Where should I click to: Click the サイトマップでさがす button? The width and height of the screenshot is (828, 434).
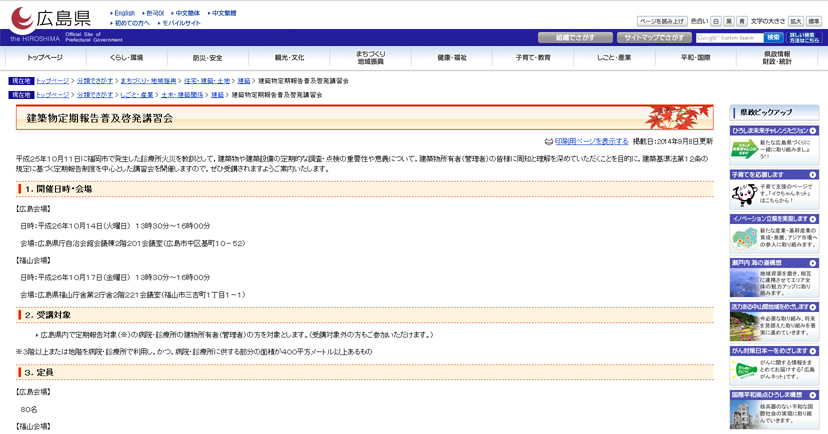pos(654,37)
